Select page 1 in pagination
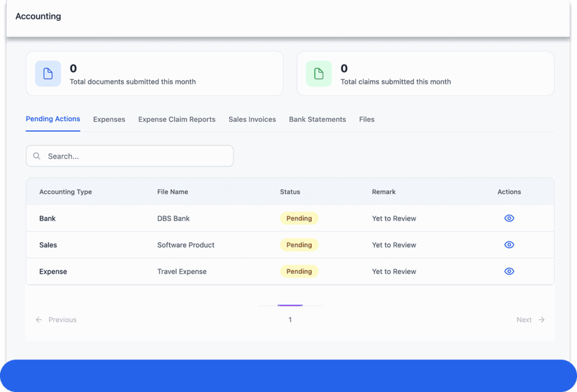 (290, 319)
